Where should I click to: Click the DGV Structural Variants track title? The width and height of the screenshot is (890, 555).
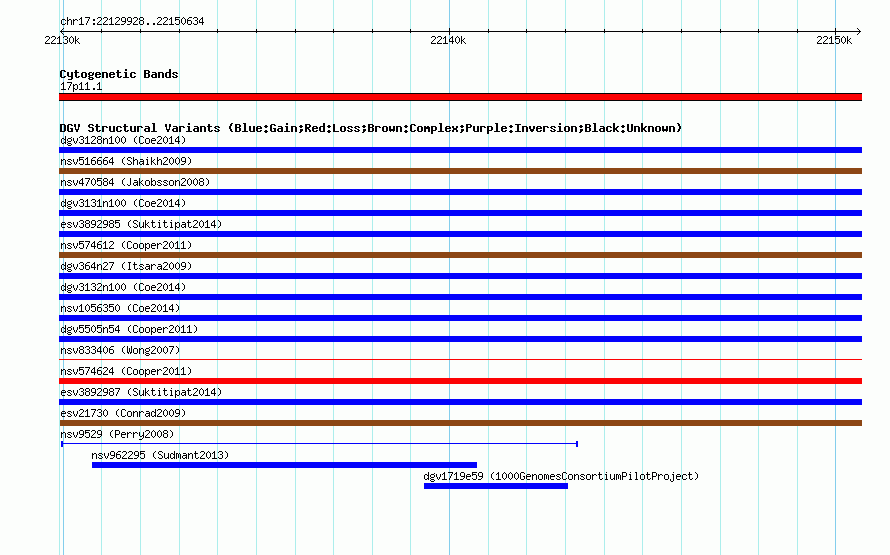(x=371, y=128)
